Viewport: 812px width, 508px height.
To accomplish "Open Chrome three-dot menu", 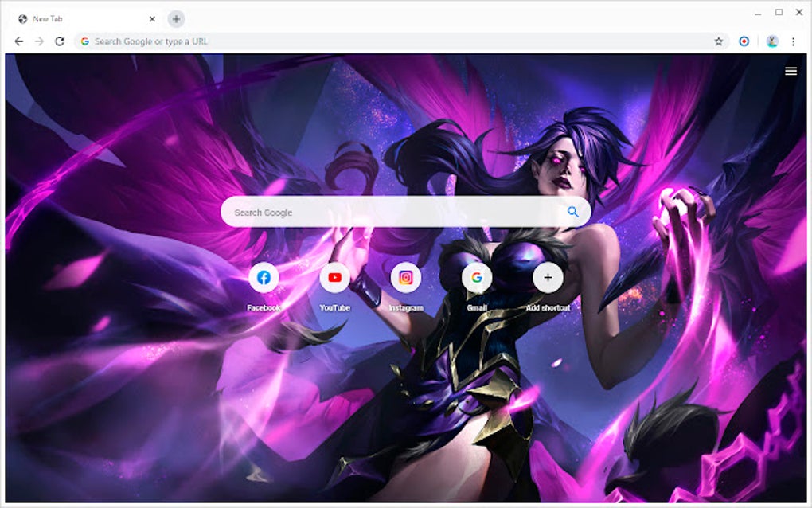I will coord(793,41).
